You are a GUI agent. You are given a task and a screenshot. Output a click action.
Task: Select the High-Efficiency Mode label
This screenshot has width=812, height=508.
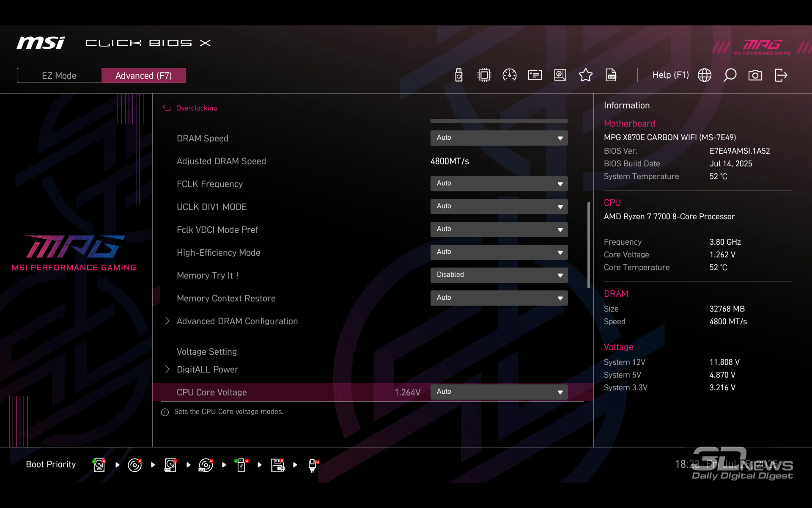pyautogui.click(x=218, y=253)
